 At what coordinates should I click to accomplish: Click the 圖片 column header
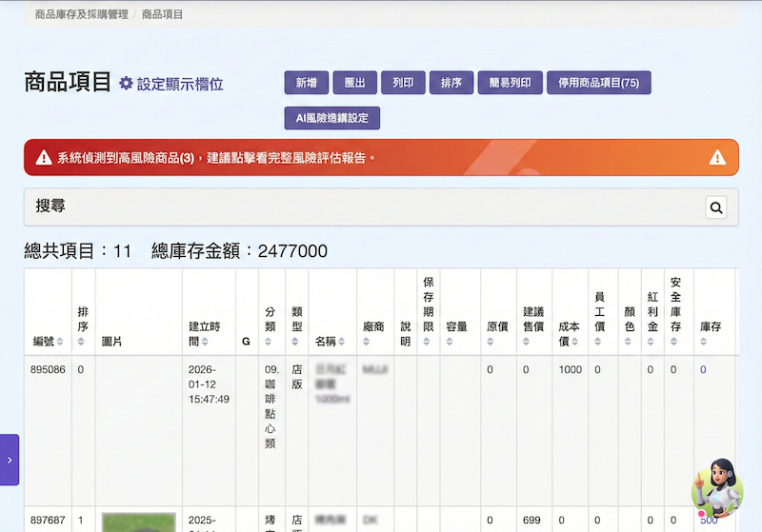[111, 342]
